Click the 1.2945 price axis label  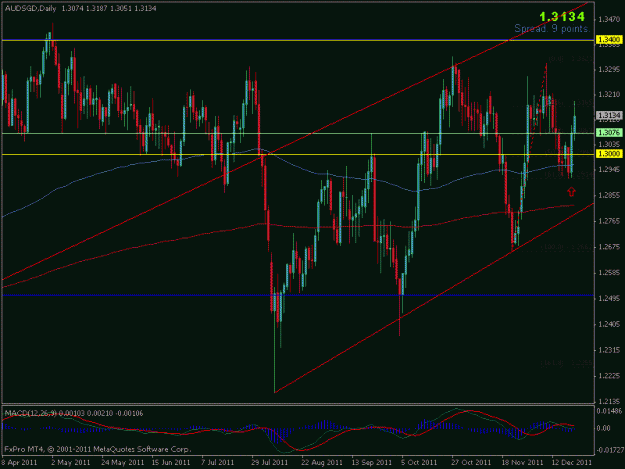pyautogui.click(x=609, y=170)
